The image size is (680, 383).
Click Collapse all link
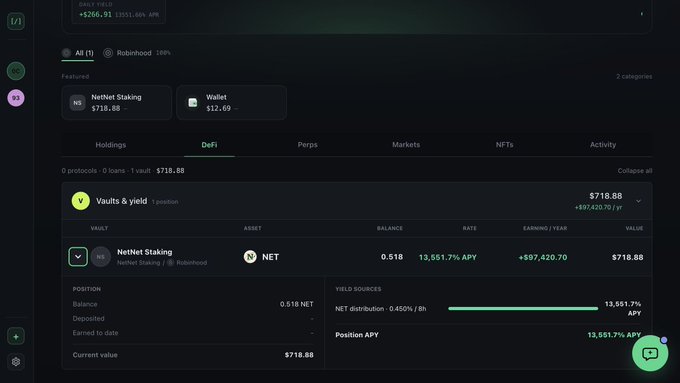tap(634, 171)
